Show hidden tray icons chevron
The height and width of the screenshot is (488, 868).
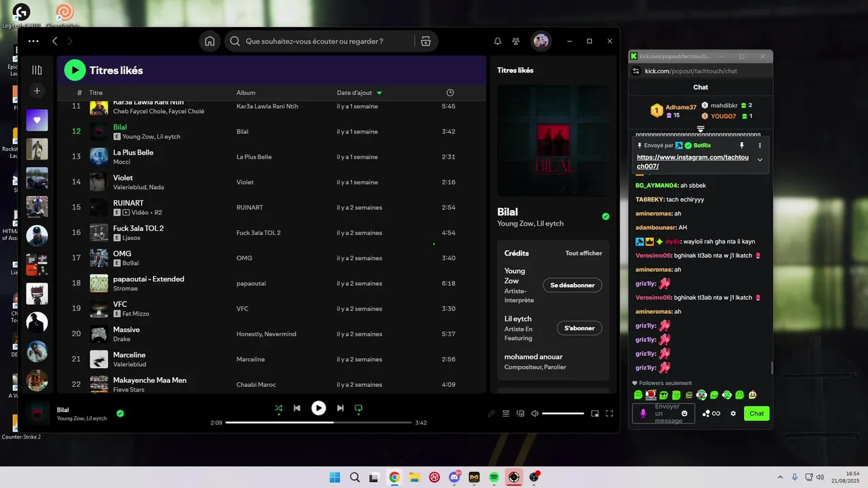tap(780, 477)
